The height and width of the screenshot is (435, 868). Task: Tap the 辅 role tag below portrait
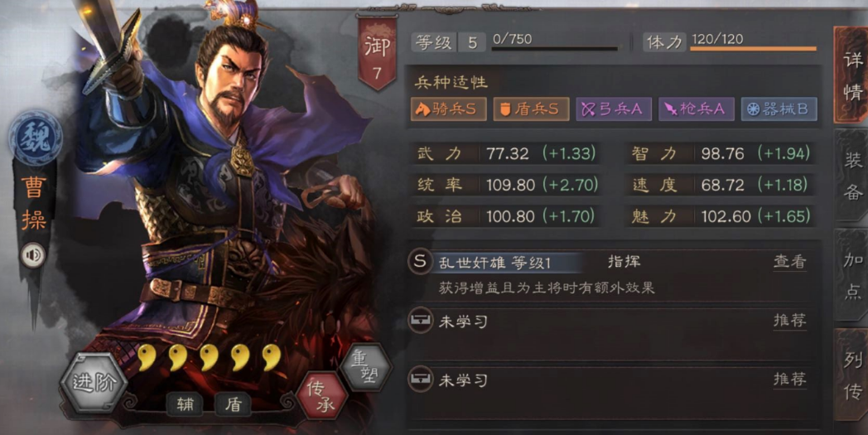point(186,404)
